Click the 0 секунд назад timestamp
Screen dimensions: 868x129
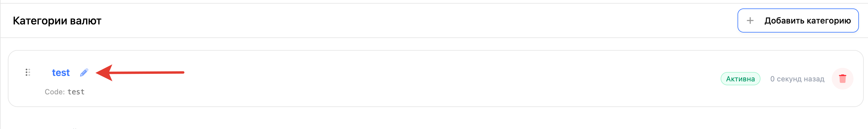797,79
